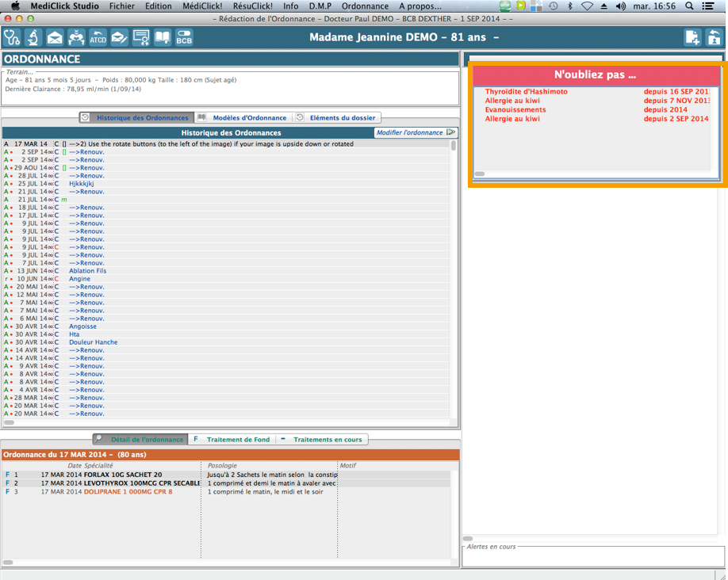Click the stethoscope consultation icon
728x580 pixels.
(x=12, y=37)
